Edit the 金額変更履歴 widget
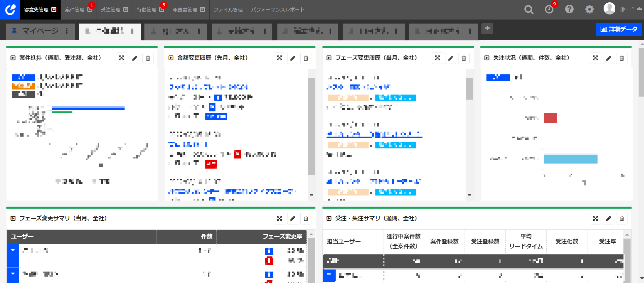 (293, 58)
